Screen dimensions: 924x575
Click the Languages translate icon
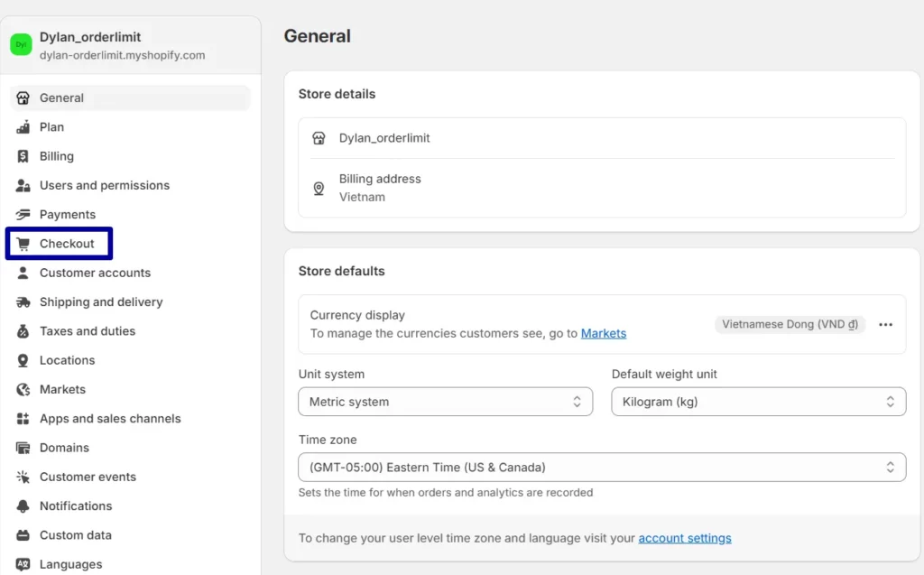click(23, 564)
